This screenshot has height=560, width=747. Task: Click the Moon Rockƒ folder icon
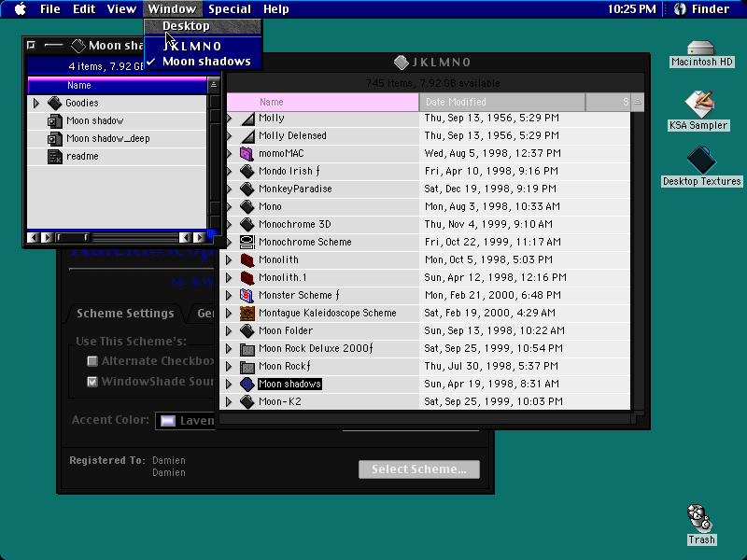pyautogui.click(x=247, y=366)
